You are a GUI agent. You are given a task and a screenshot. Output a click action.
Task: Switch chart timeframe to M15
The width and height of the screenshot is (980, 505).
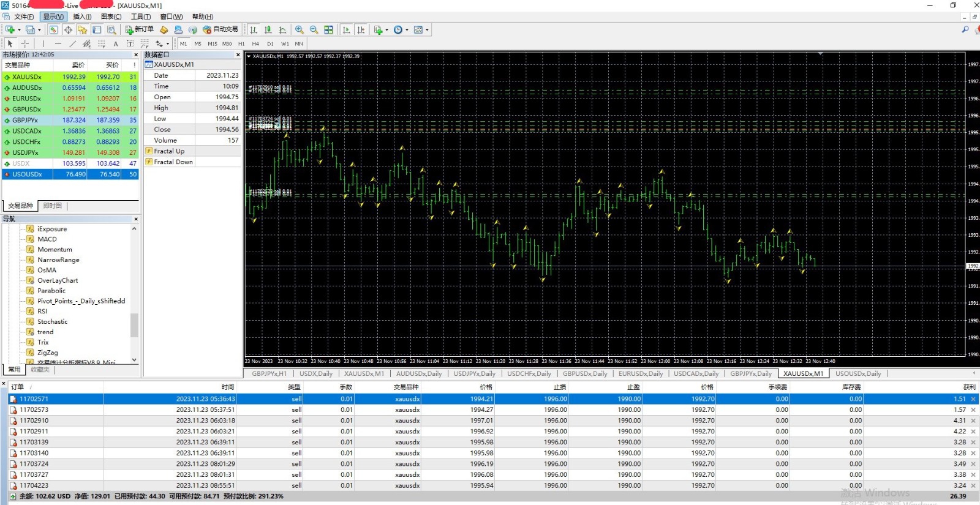pos(212,43)
